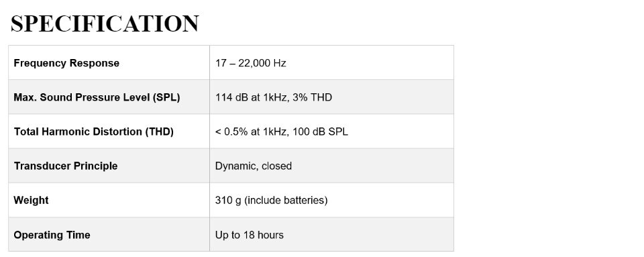Click the 17 – 22,000 Hz value
Viewport: 644px width, 257px height.
tap(250, 63)
